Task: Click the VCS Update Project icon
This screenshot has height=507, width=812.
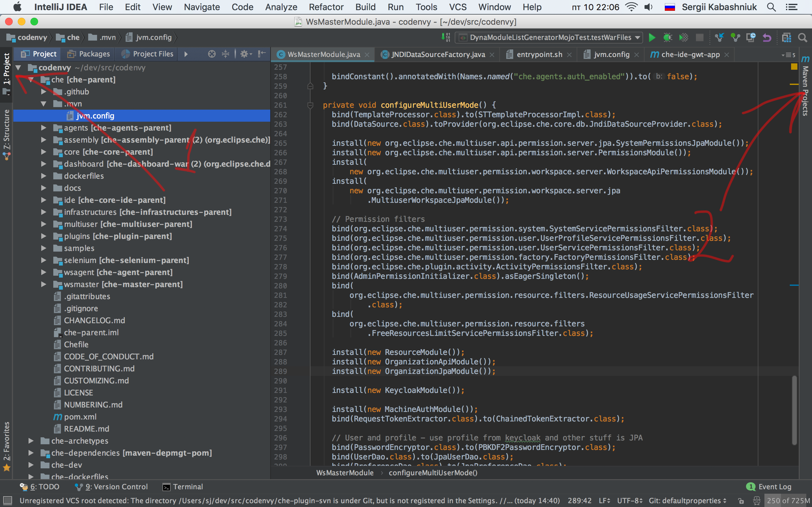Action: click(x=719, y=38)
